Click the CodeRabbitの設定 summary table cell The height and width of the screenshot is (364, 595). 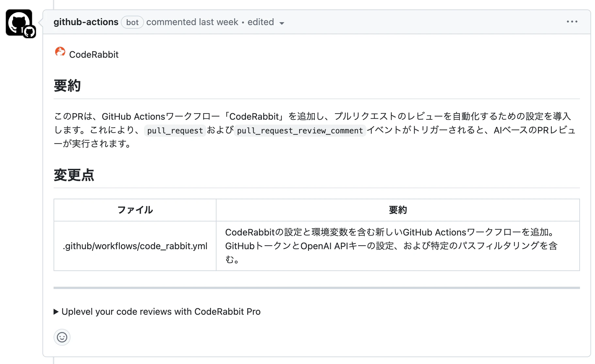click(398, 246)
